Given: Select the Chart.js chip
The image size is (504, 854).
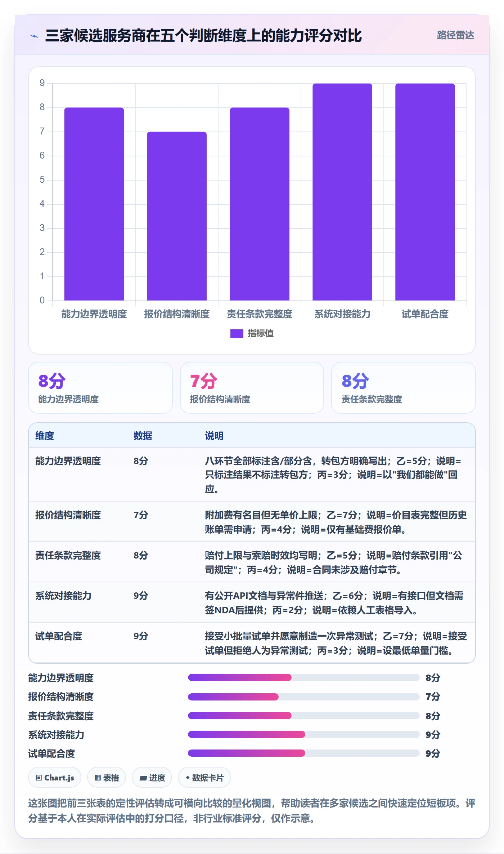Looking at the screenshot, I should coord(55,778).
